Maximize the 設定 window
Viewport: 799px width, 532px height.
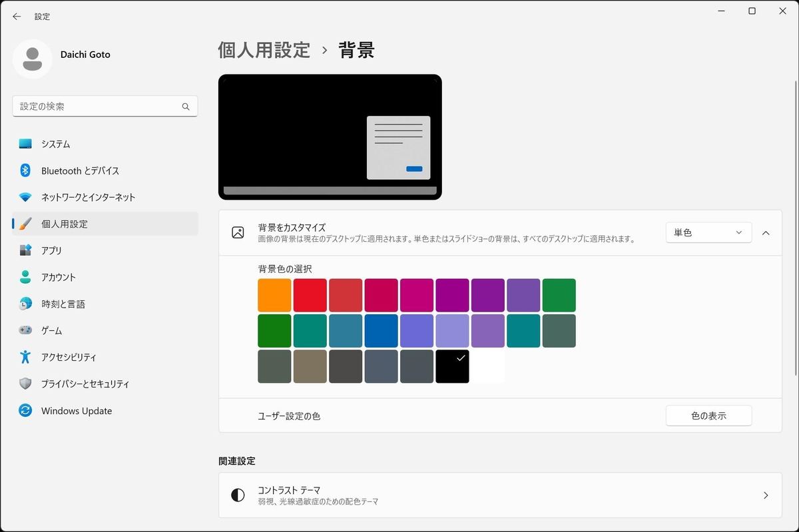(x=752, y=11)
